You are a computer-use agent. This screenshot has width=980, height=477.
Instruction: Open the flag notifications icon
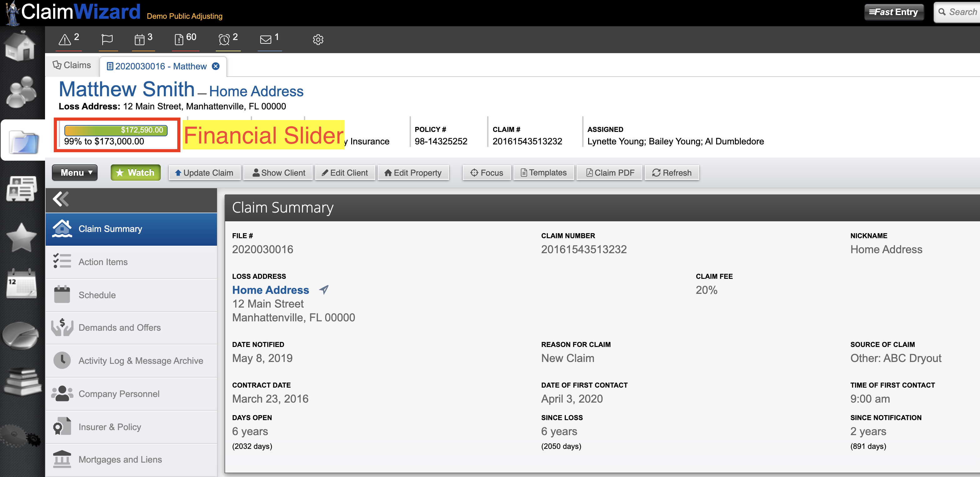(x=107, y=40)
